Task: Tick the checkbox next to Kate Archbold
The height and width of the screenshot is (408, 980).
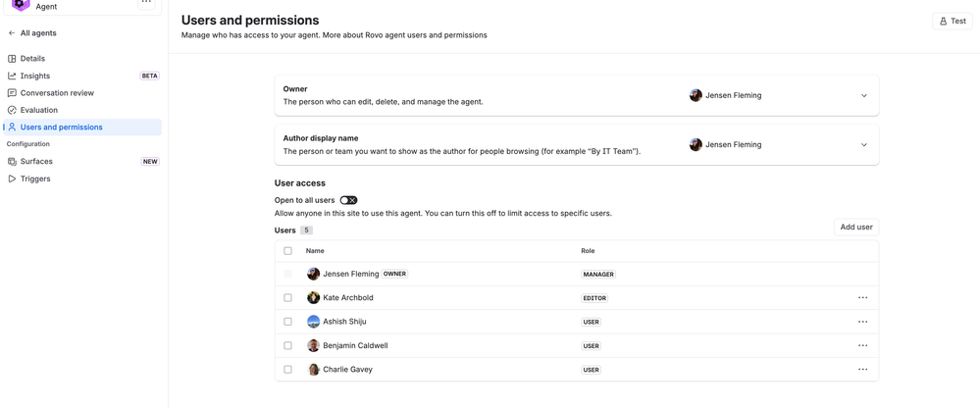Action: tap(287, 298)
